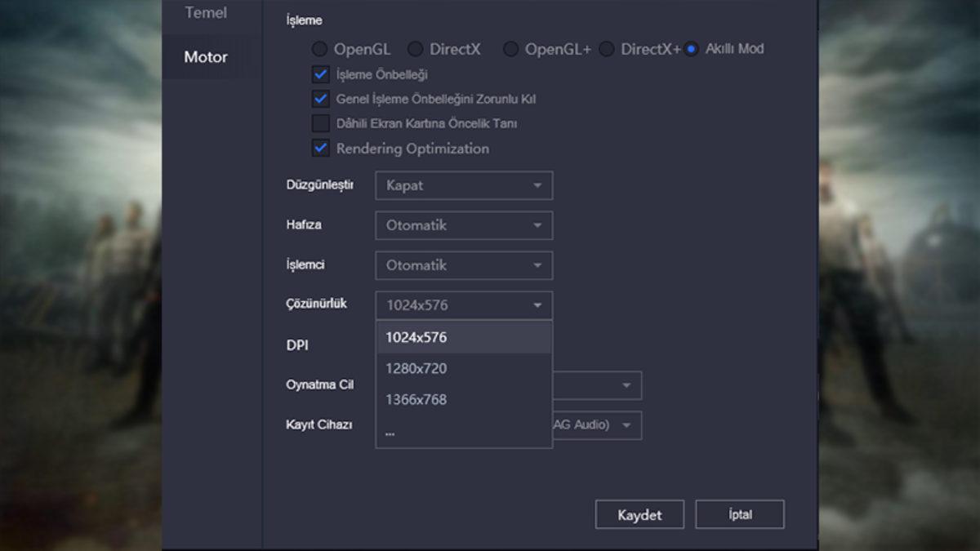The height and width of the screenshot is (551, 980).
Task: Select the DirectX rendering option
Action: (x=416, y=49)
